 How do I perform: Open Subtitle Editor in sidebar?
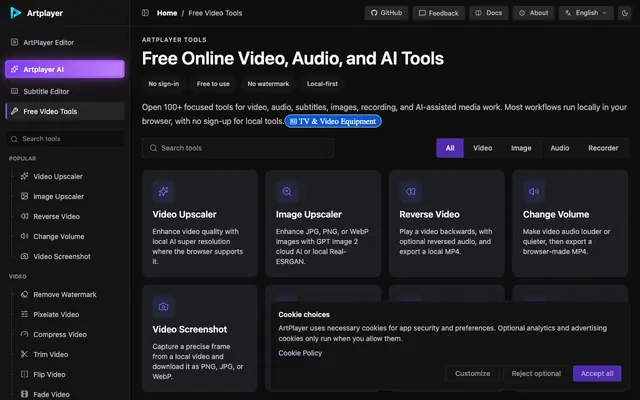point(65,91)
